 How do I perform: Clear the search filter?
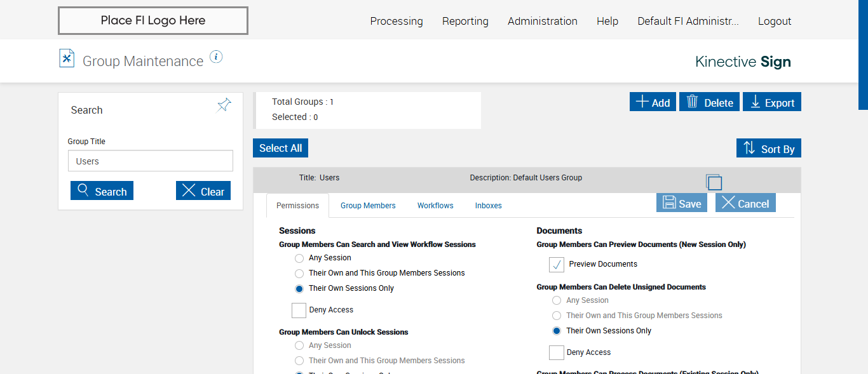pyautogui.click(x=203, y=191)
